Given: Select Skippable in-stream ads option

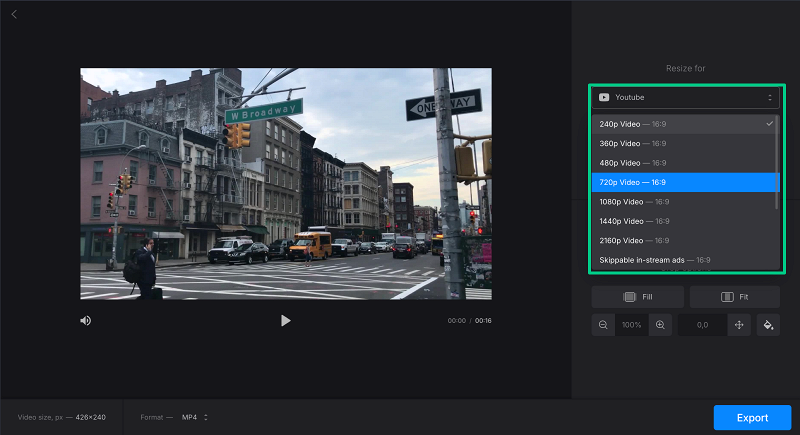Looking at the screenshot, I should [684, 260].
